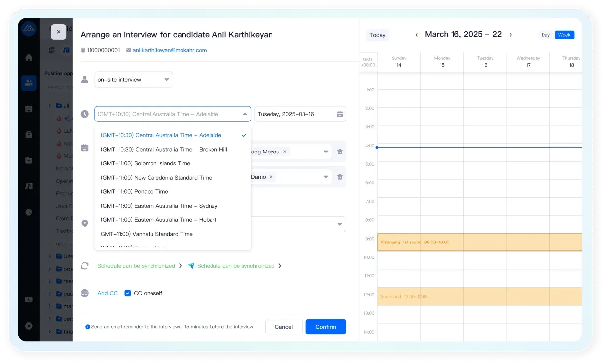
Task: Go to next week in calendar
Action: tap(510, 35)
